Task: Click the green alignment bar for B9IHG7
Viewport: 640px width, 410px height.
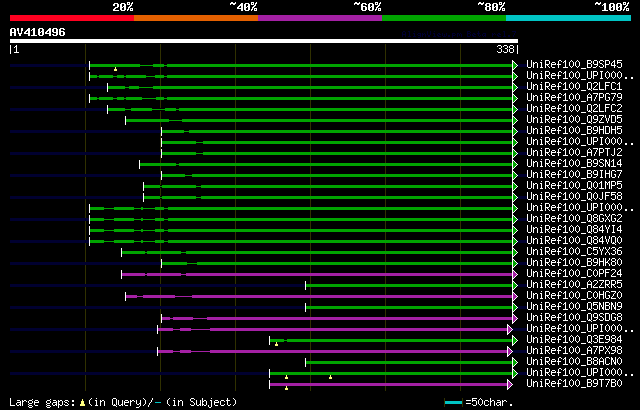Action: pos(337,175)
